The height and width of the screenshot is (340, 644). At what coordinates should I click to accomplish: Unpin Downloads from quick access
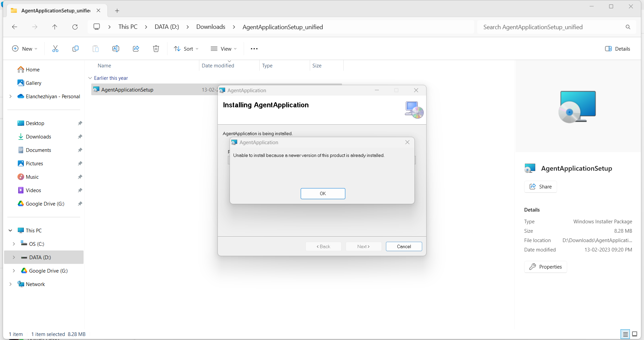click(x=80, y=136)
